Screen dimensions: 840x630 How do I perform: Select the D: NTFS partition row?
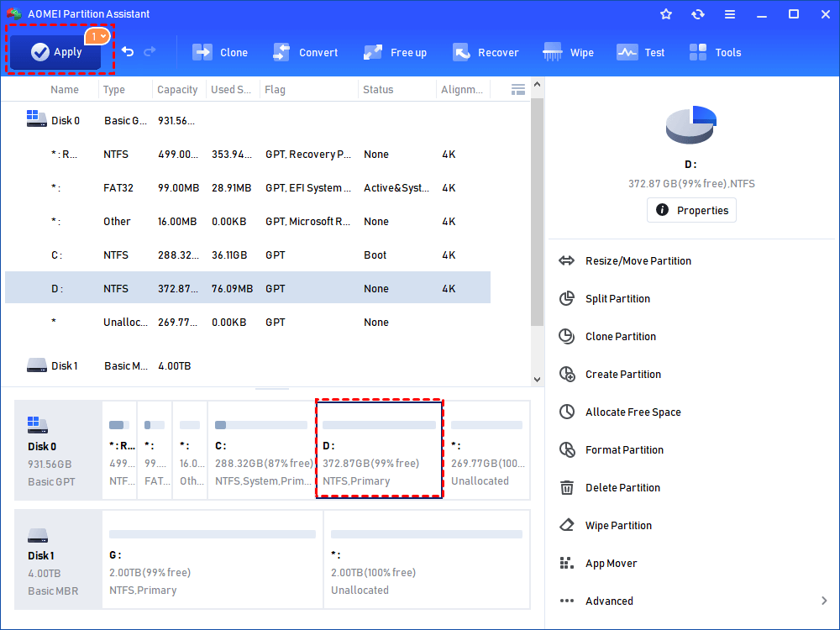click(x=248, y=288)
